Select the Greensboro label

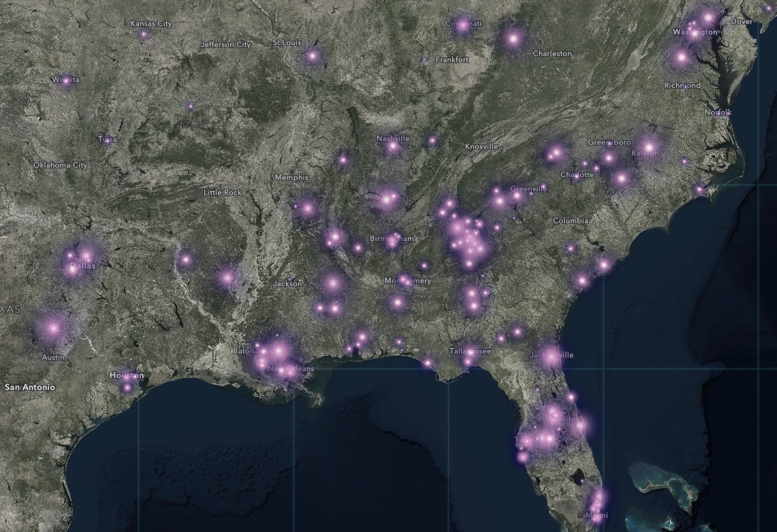(x=609, y=142)
